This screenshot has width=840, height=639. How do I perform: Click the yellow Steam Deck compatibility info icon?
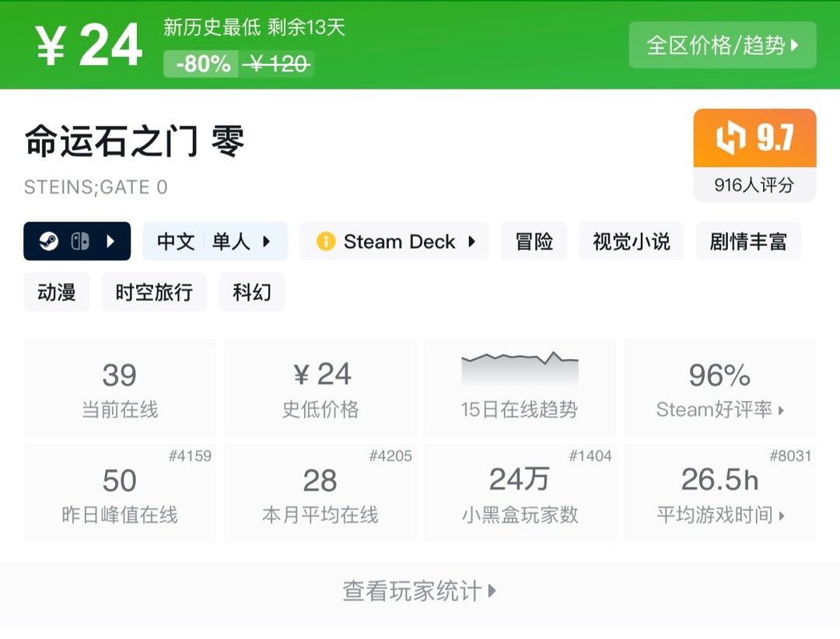coord(325,242)
